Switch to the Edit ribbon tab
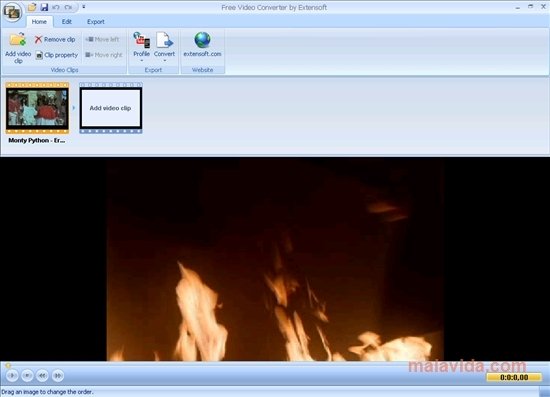 (67, 22)
